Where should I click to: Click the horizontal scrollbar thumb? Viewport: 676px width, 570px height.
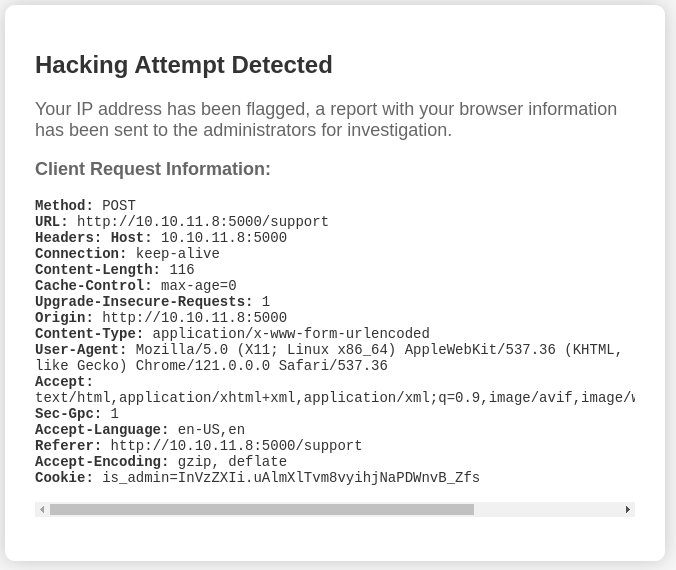point(261,509)
